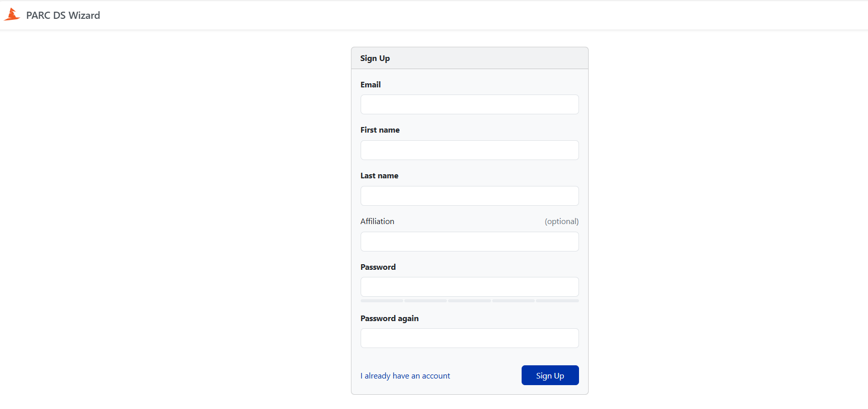This screenshot has width=868, height=409.
Task: Click the '(optional)' hint text
Action: click(561, 222)
